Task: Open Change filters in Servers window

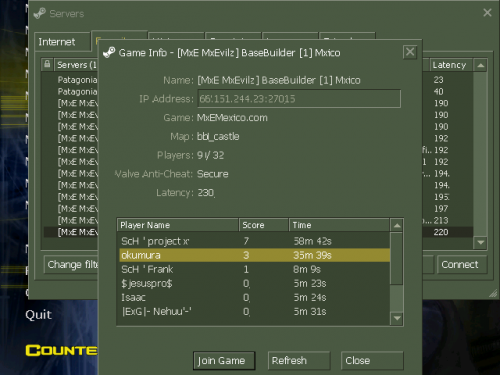Action: pyautogui.click(x=71, y=265)
